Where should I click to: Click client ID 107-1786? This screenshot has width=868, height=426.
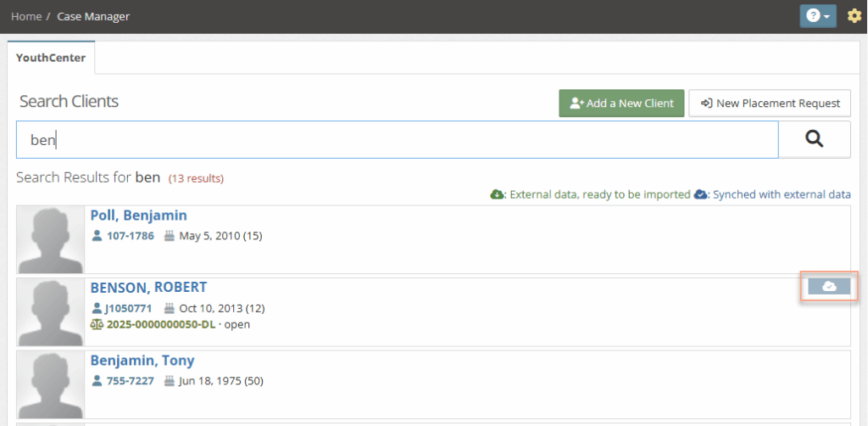point(130,235)
